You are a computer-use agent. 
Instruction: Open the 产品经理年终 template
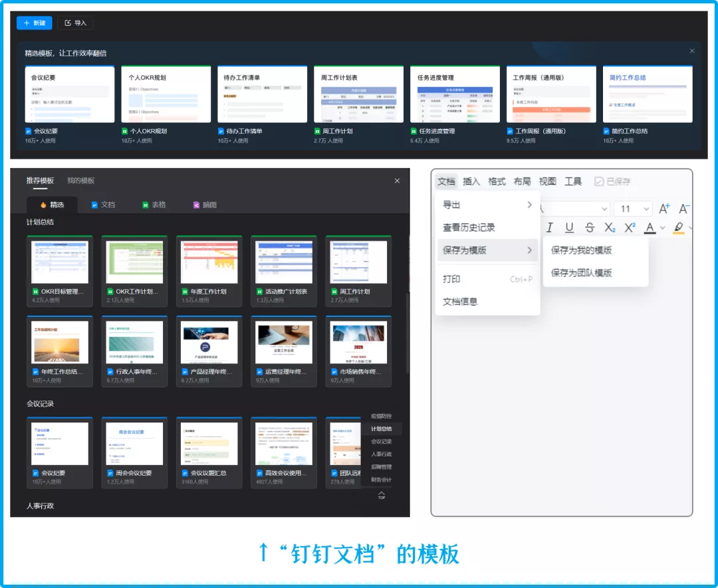point(209,351)
